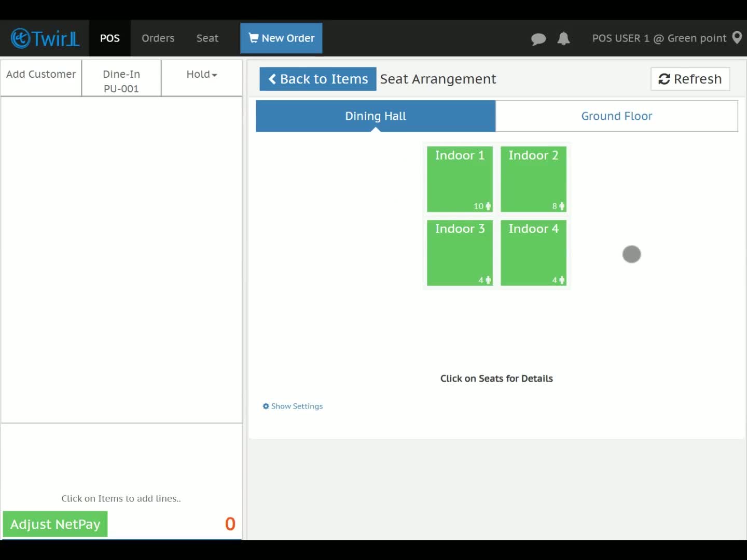The height and width of the screenshot is (560, 747).
Task: Click the Show Settings gear icon
Action: click(x=266, y=407)
